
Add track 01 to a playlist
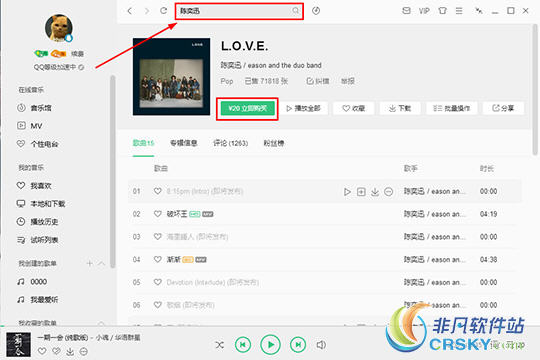tap(361, 192)
